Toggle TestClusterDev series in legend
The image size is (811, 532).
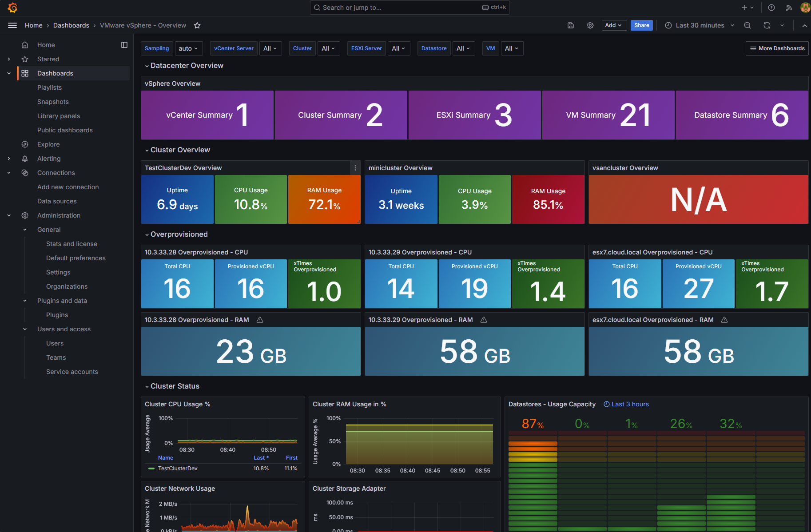pyautogui.click(x=178, y=468)
